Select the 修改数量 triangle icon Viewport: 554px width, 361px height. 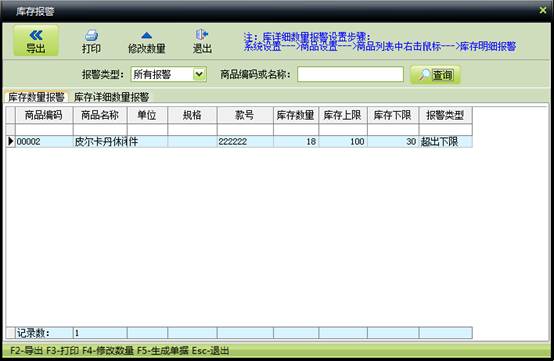[x=146, y=35]
